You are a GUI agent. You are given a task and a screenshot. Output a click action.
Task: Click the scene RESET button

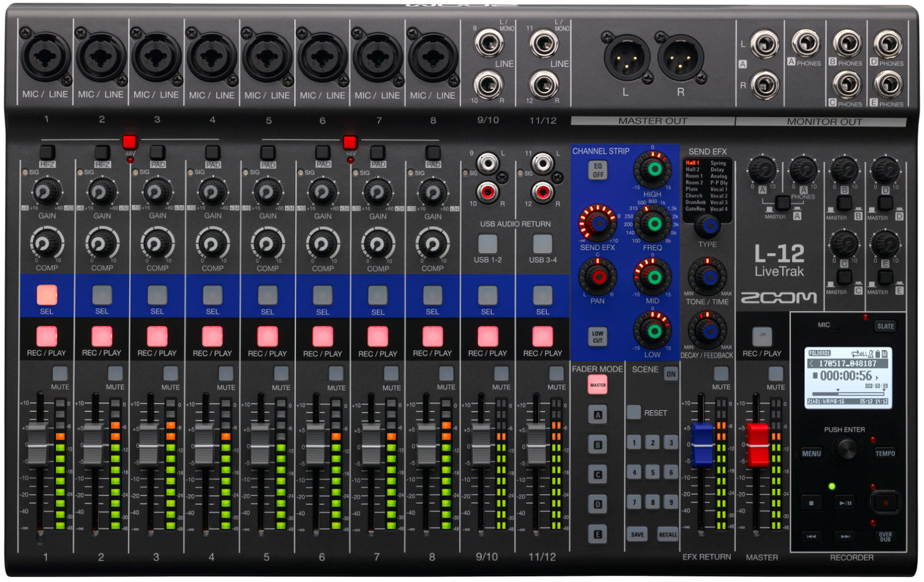[x=634, y=412]
